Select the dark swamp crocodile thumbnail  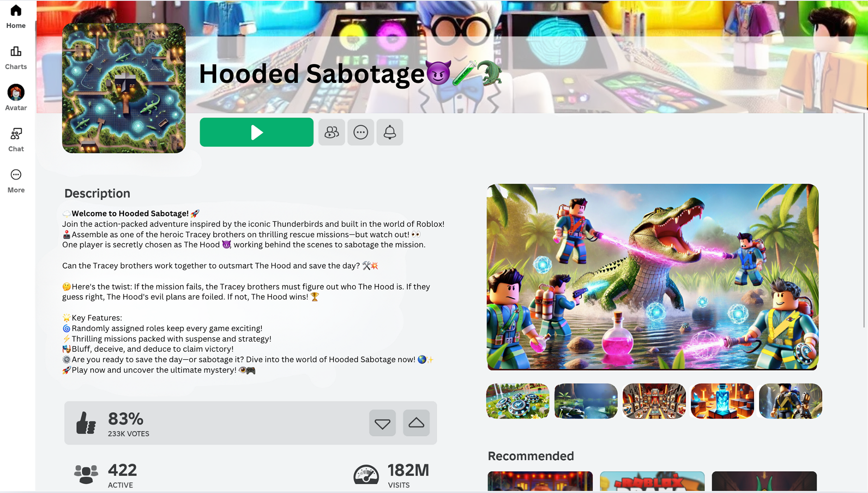point(586,401)
